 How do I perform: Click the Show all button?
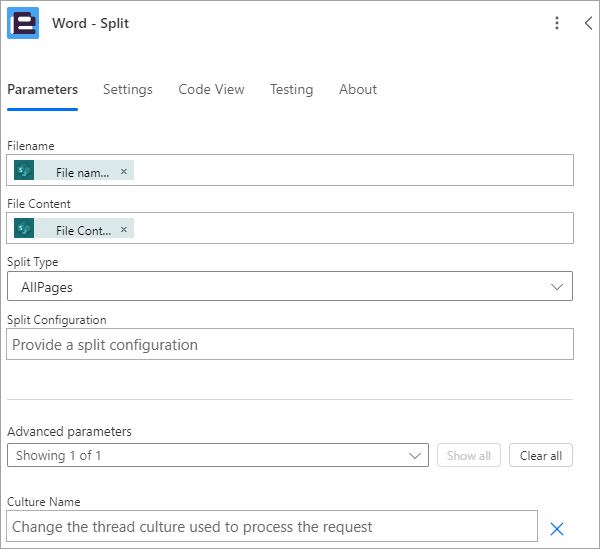pyautogui.click(x=469, y=455)
